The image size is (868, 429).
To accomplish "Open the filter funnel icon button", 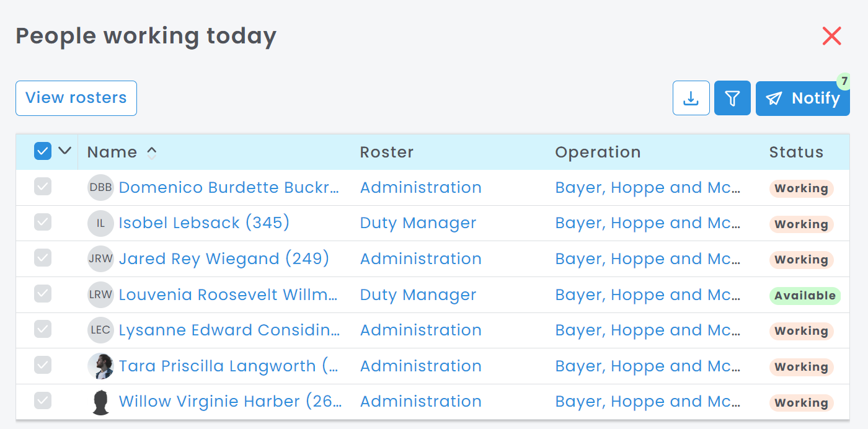I will pos(732,98).
